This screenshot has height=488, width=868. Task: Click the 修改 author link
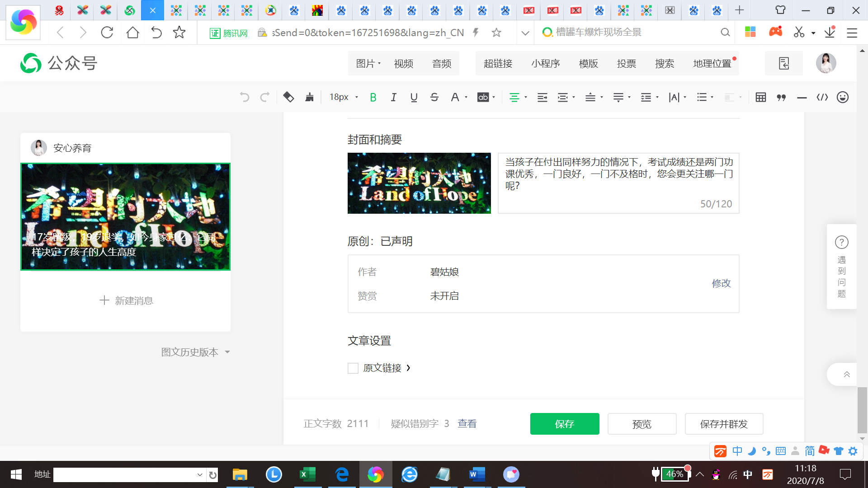click(721, 283)
